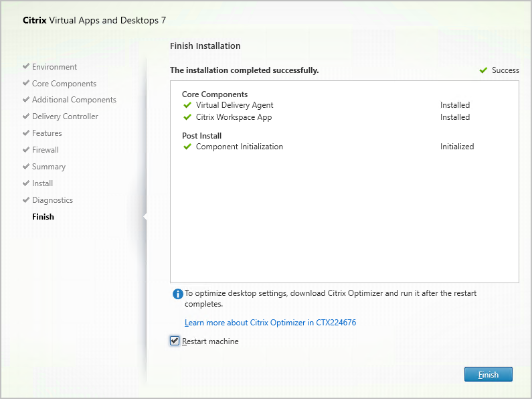
Task: Select Core Components in the sidebar
Action: (x=64, y=84)
